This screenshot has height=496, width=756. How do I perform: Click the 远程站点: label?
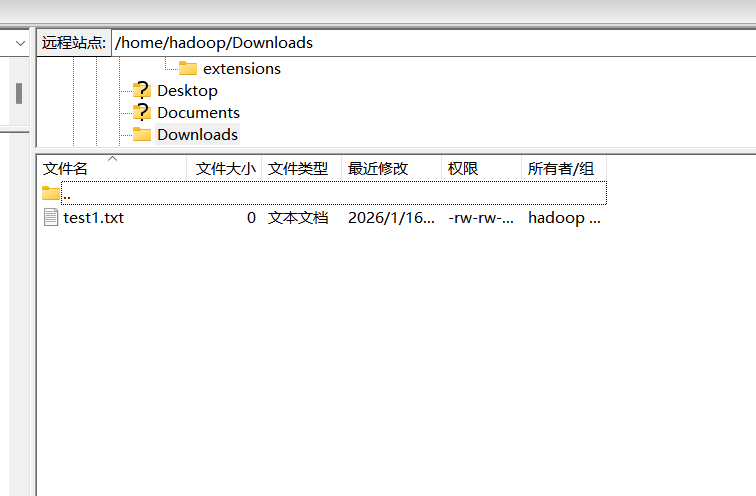74,43
